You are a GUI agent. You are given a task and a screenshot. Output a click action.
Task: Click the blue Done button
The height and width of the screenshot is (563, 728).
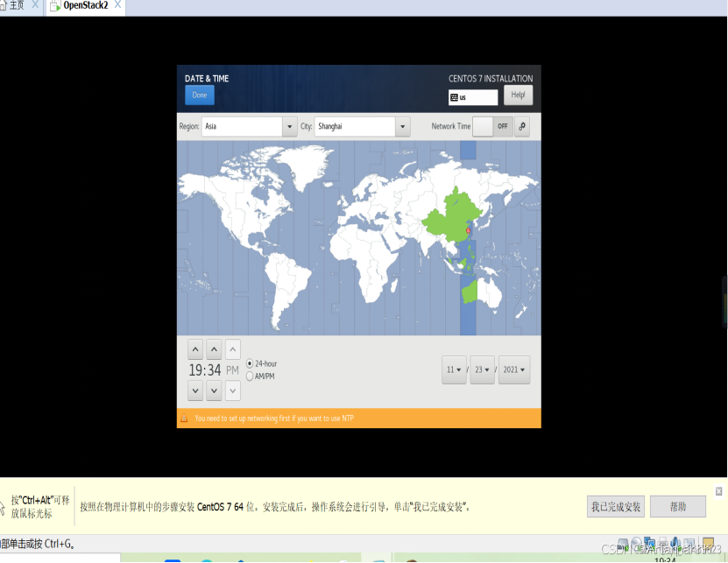click(x=200, y=95)
